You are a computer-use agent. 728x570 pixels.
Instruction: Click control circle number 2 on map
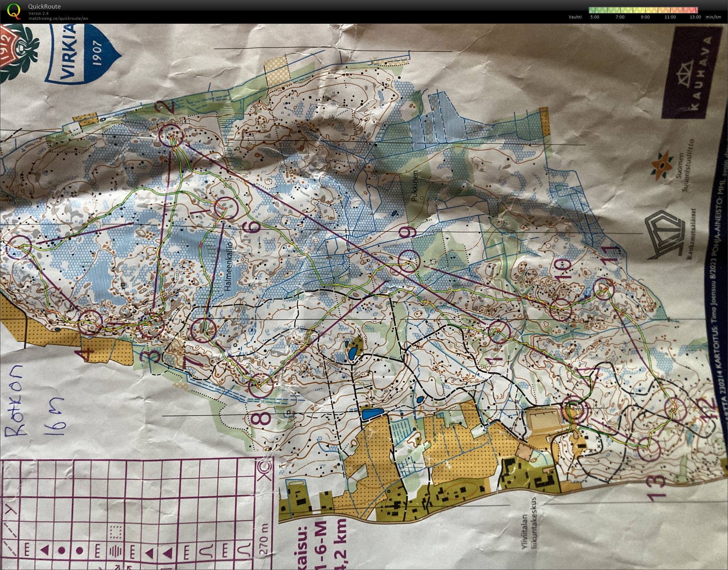pyautogui.click(x=171, y=135)
